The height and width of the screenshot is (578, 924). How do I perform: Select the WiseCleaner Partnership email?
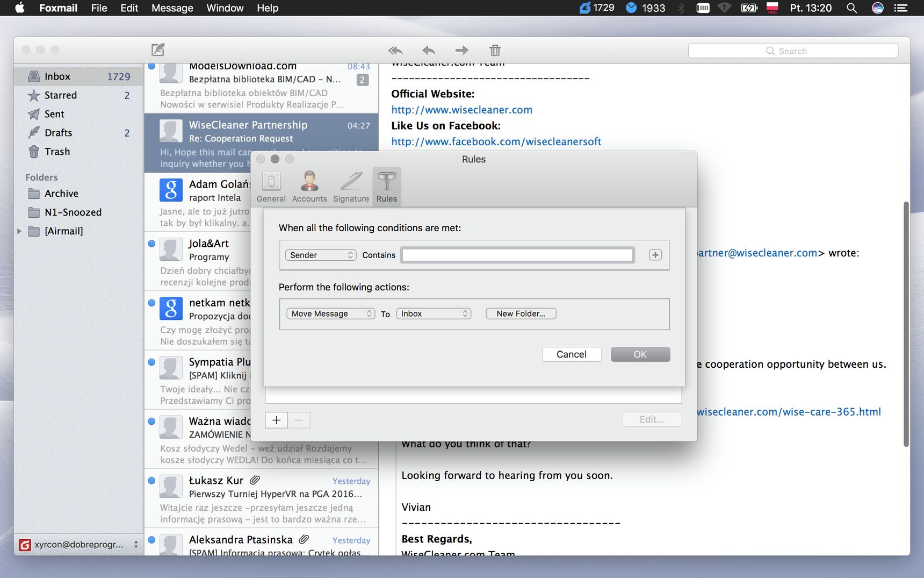(x=261, y=143)
